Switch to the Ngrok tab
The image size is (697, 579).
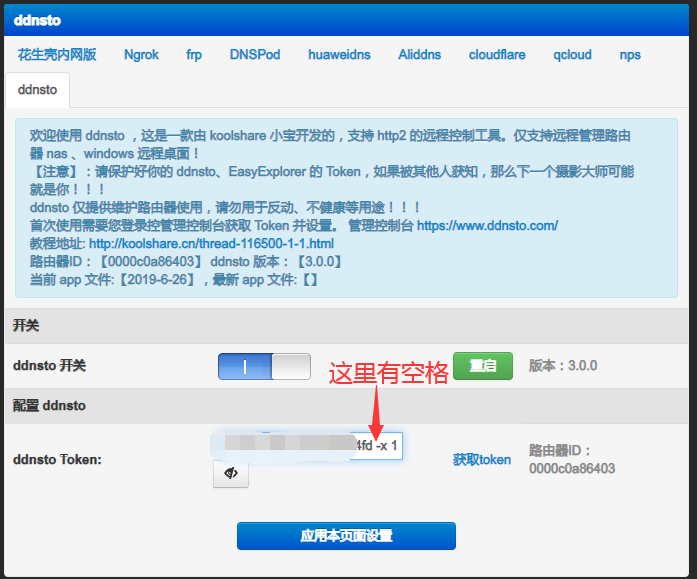(x=142, y=55)
